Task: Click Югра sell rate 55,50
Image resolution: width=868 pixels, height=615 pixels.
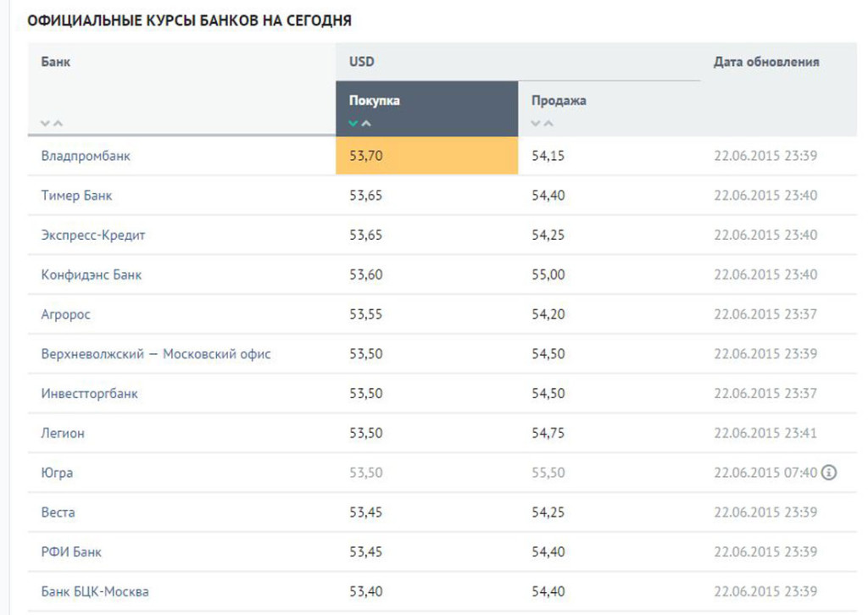Action: (548, 473)
